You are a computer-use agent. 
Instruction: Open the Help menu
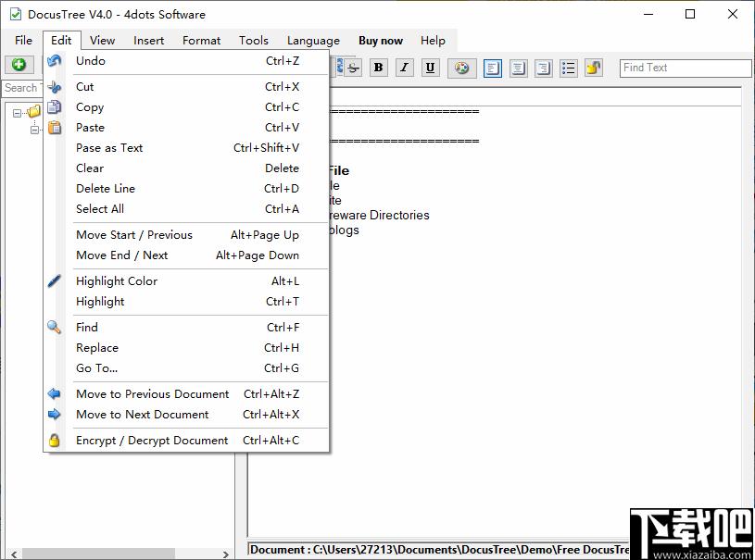(433, 41)
